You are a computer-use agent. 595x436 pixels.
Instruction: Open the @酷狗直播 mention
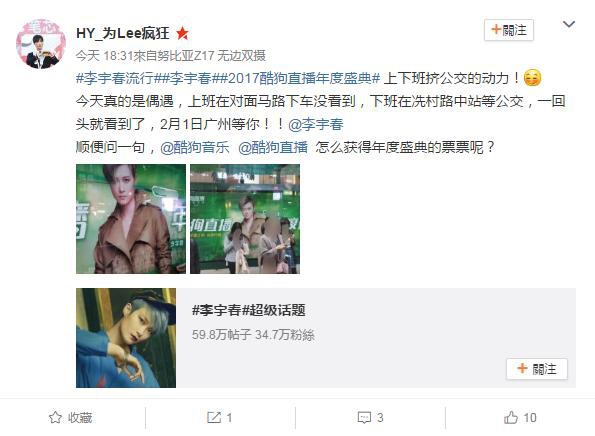click(x=273, y=147)
